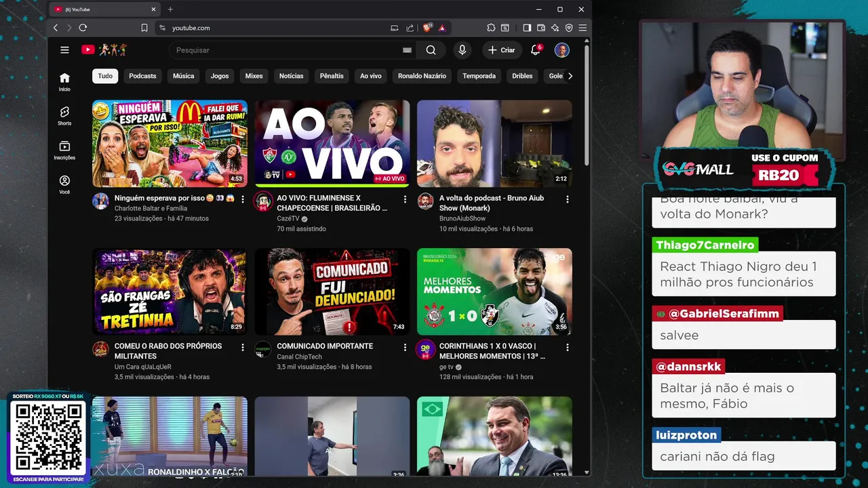868x488 pixels.
Task: Select the Ronaldo Nazário filter chip
Action: (422, 76)
